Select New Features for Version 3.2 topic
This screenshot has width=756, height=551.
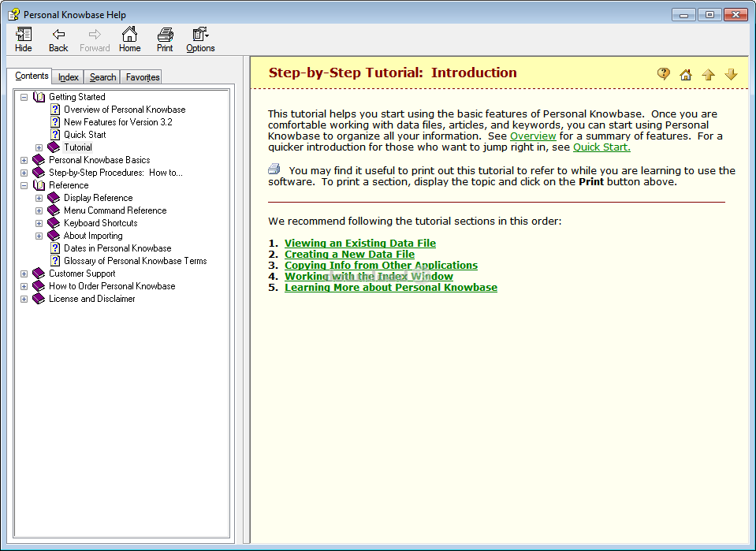click(117, 122)
